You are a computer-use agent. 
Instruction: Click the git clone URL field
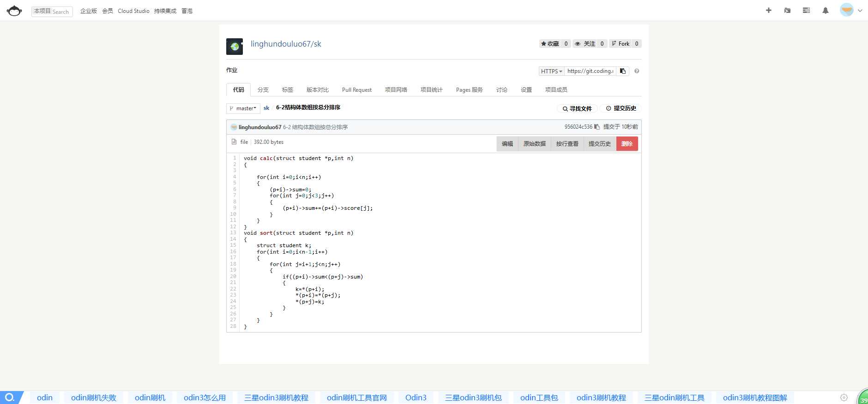[590, 71]
